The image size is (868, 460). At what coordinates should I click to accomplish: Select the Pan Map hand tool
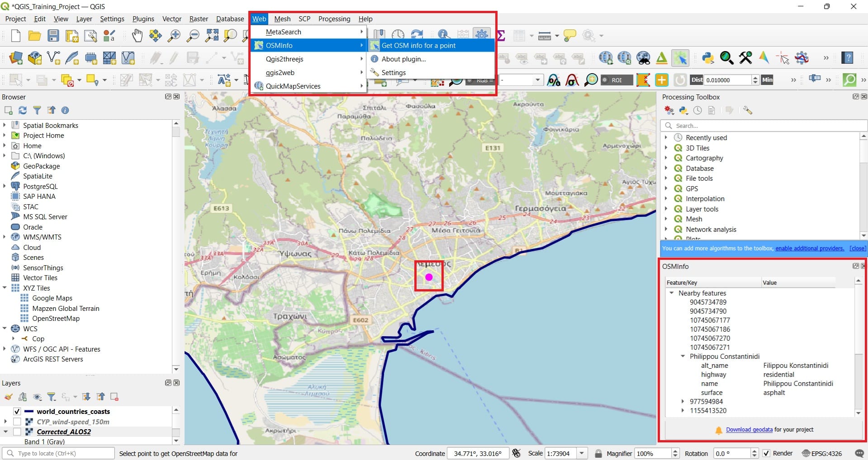pyautogui.click(x=137, y=35)
